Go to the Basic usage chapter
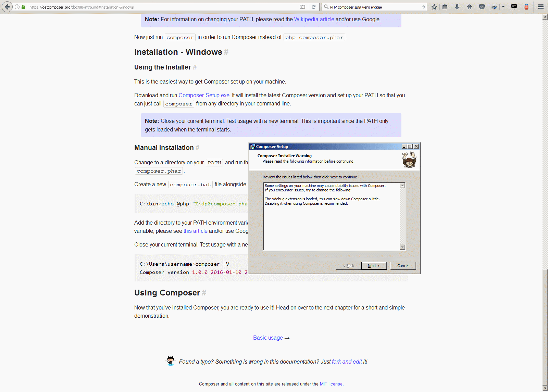 (x=268, y=338)
